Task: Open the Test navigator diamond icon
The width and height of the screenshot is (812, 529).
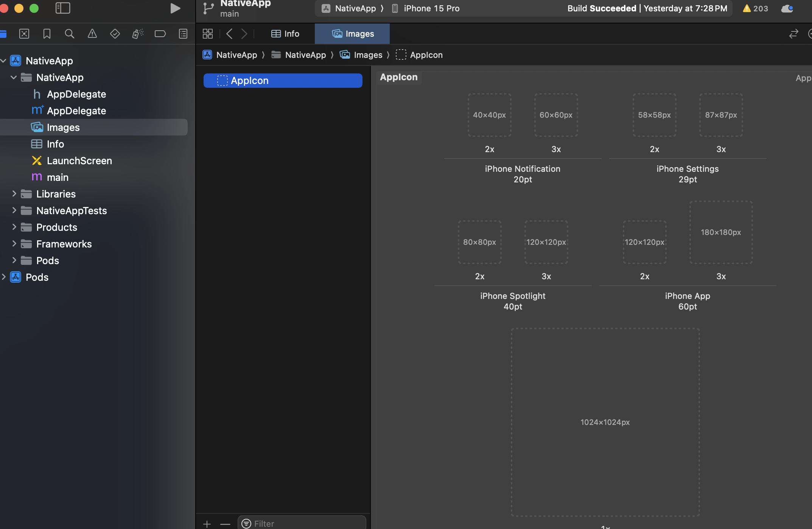Action: coord(115,34)
